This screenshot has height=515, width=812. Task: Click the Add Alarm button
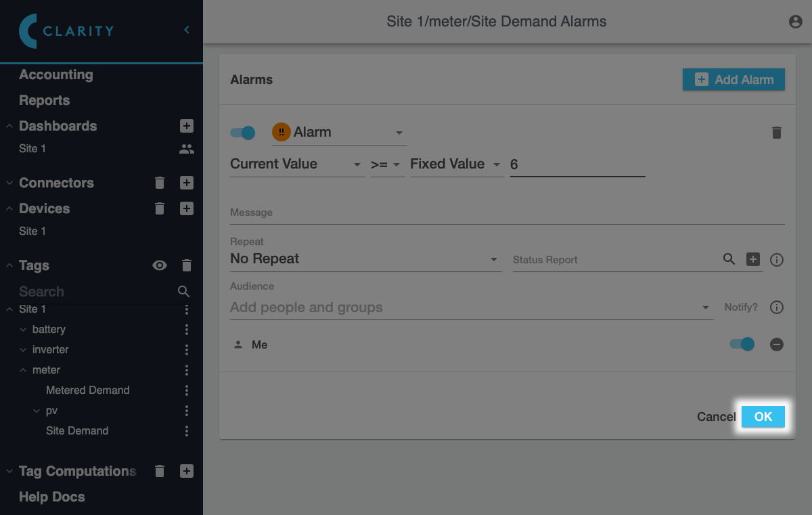[x=734, y=79]
